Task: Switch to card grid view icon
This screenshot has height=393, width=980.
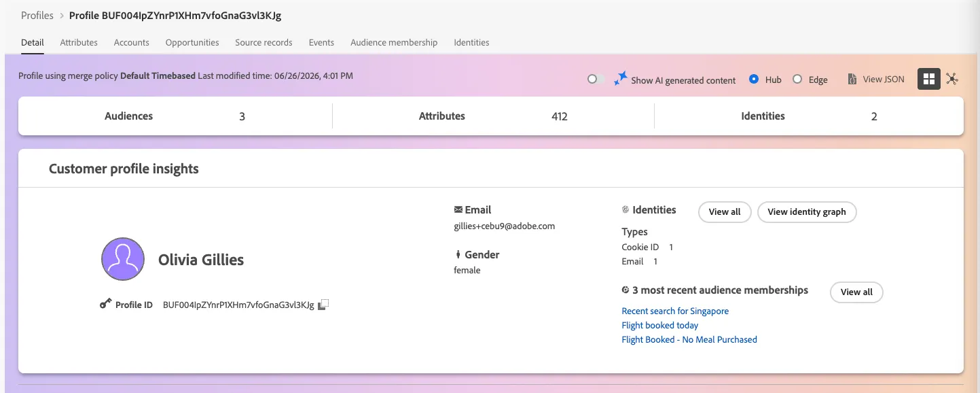Action: (928, 79)
